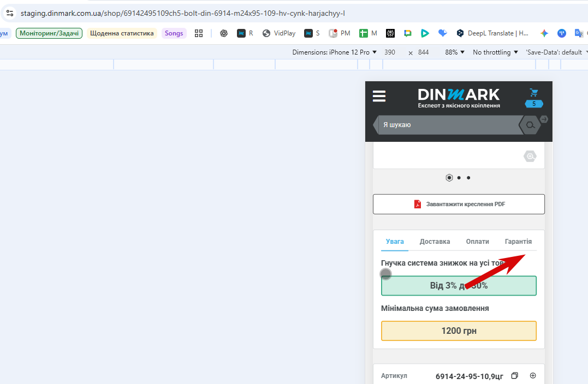Click the plus circle icon next to article

click(x=532, y=375)
